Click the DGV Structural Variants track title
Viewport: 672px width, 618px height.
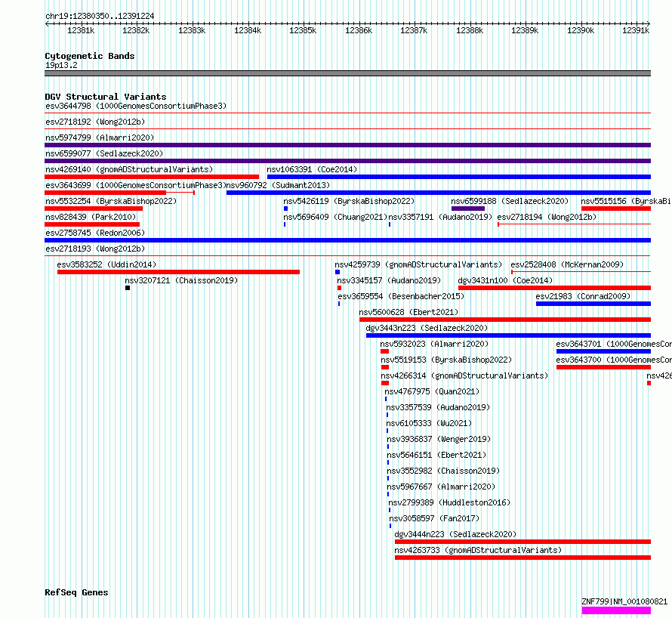(x=106, y=97)
